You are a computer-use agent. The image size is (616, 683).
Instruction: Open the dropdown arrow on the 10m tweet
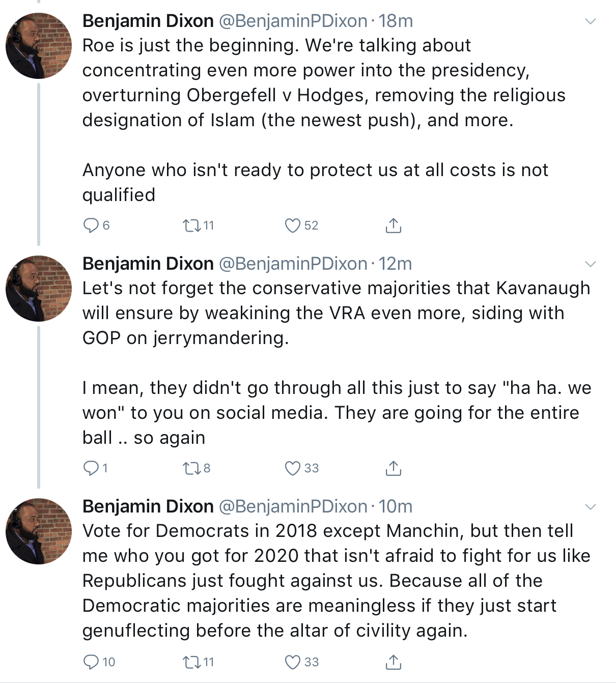point(590,507)
